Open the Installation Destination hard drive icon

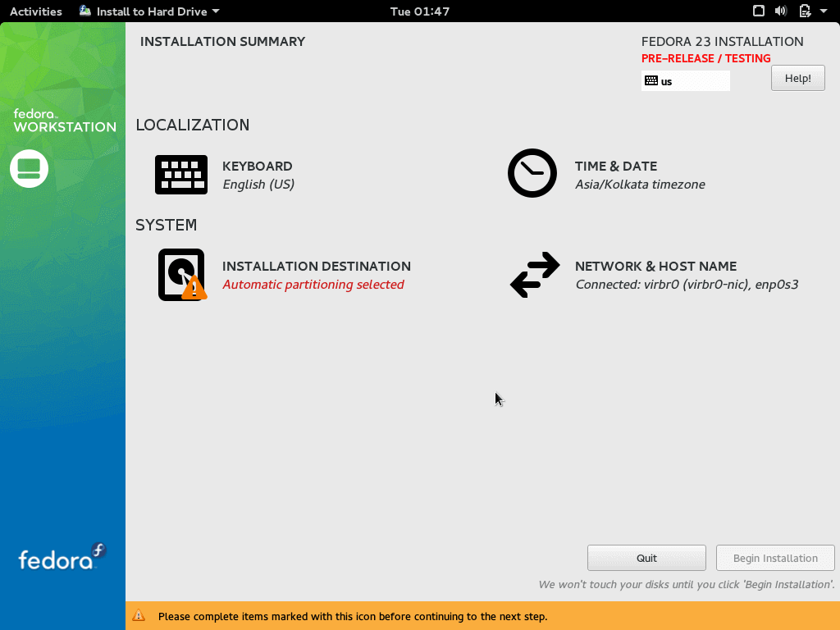181,275
